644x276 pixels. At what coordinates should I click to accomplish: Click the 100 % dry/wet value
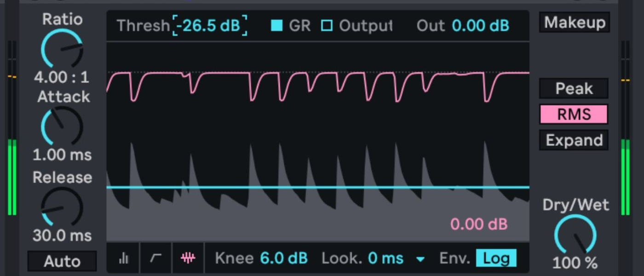click(575, 264)
